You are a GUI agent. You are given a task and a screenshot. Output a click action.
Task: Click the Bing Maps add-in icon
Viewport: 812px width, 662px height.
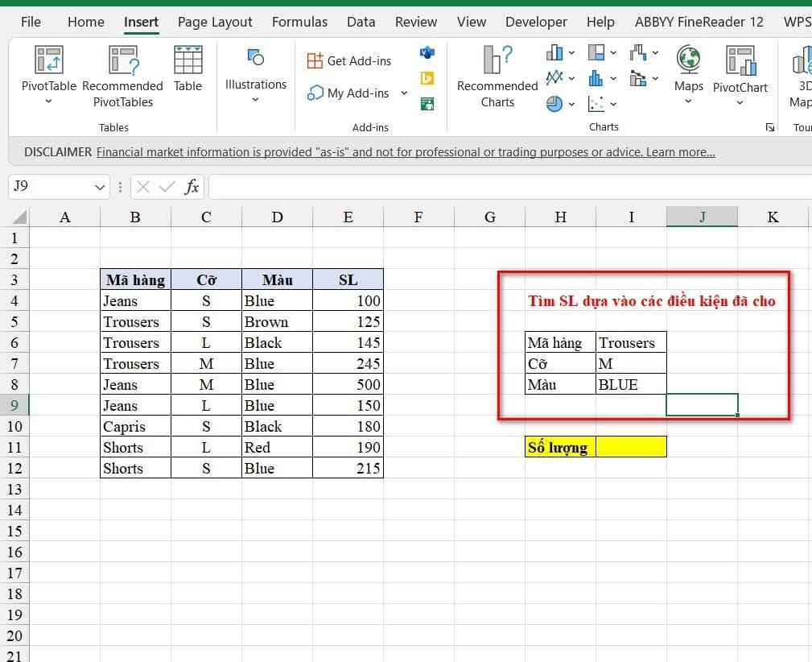coord(427,78)
